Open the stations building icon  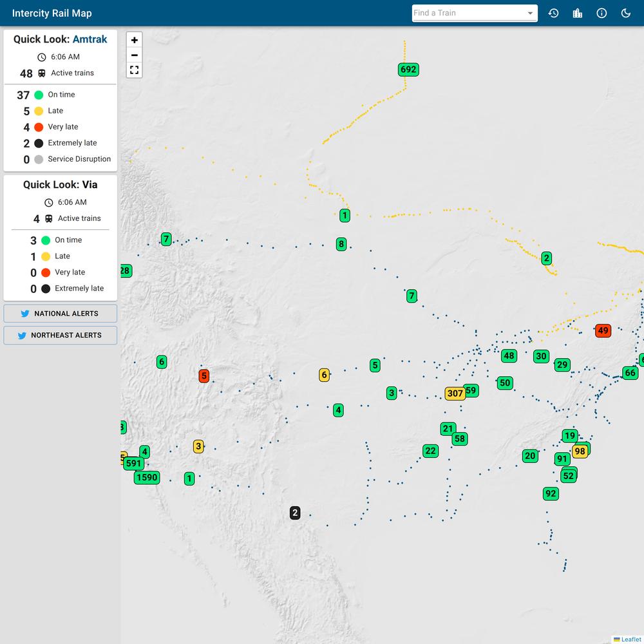[x=578, y=13]
